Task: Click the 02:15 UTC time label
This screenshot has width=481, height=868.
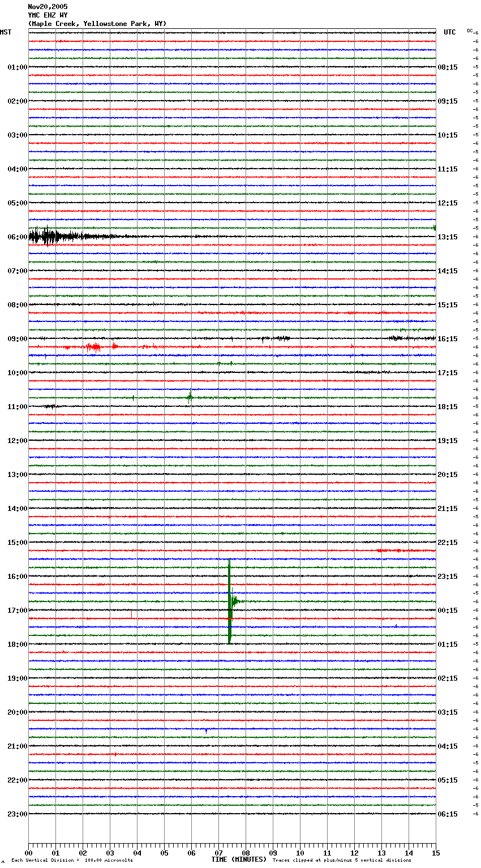Action: (x=448, y=678)
